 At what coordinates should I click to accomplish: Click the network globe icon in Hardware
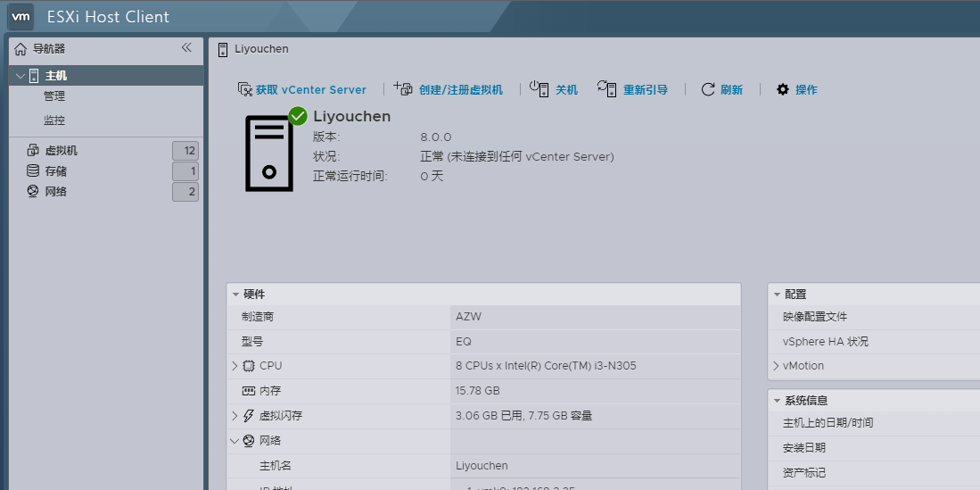[x=249, y=441]
